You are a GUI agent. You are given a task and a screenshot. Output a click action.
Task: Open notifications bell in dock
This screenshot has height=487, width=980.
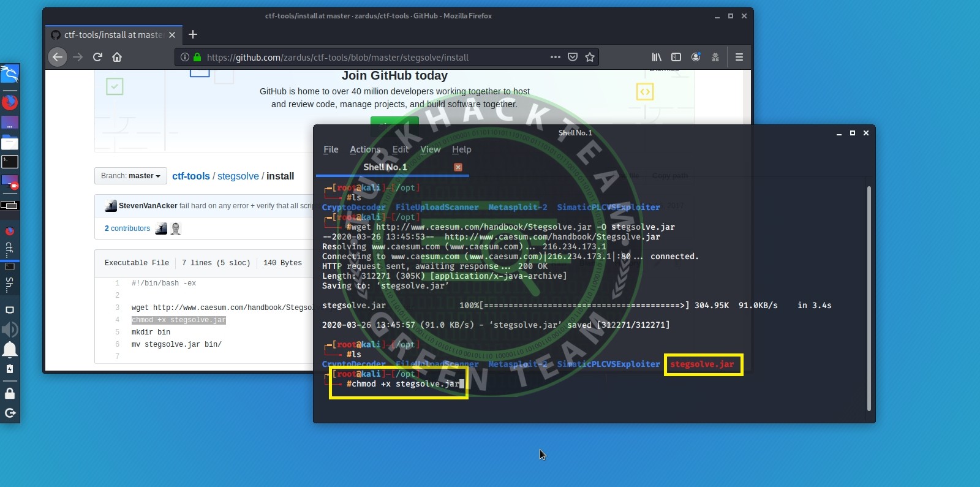click(10, 349)
